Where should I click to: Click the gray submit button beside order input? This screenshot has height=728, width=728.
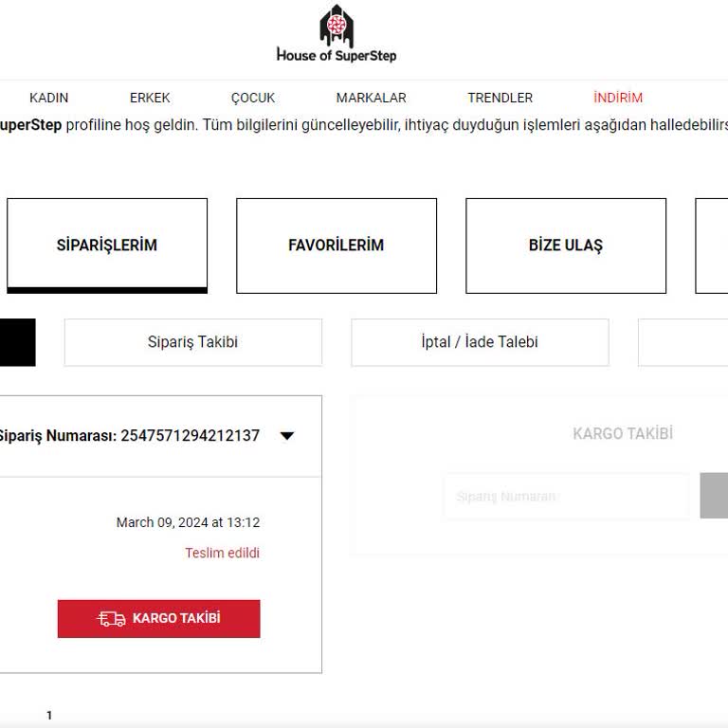point(714,496)
